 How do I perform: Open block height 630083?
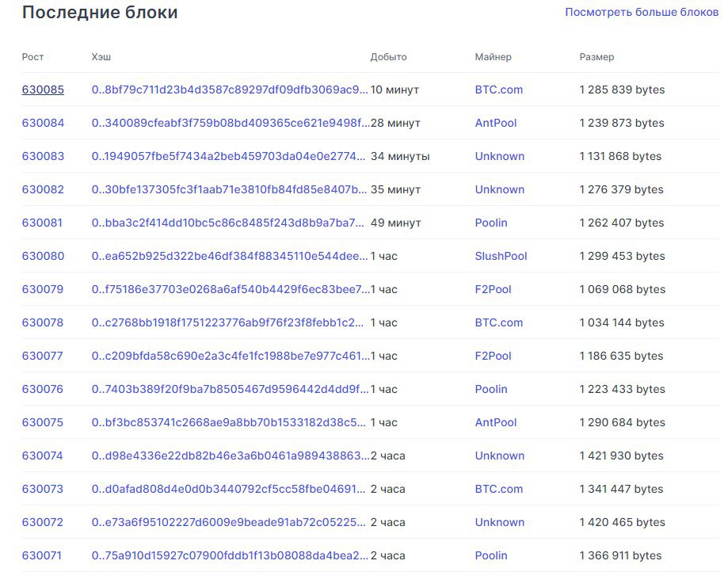point(43,156)
